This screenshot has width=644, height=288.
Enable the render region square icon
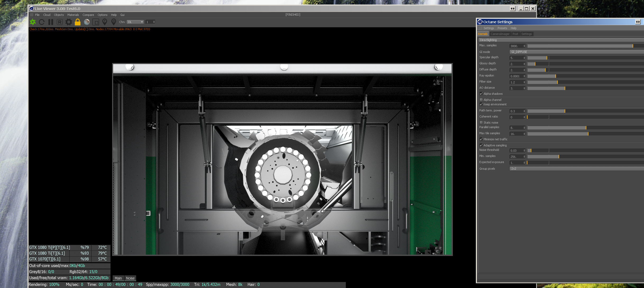pos(96,22)
